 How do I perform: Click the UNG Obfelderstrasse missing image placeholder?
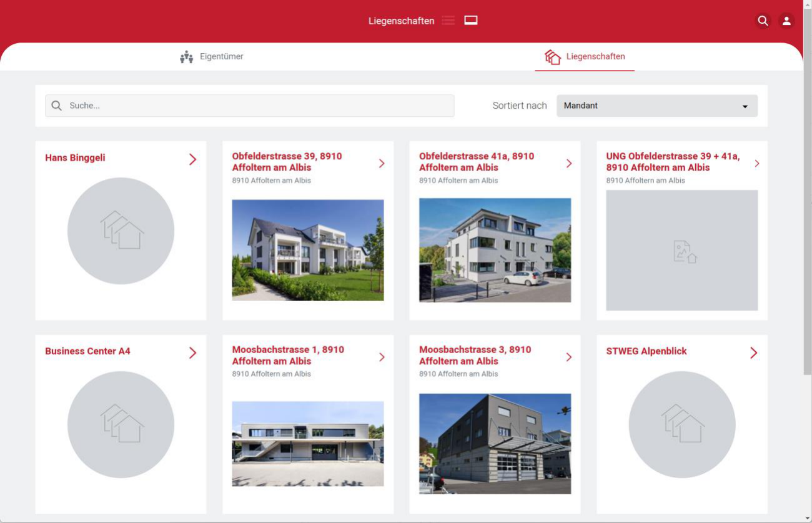682,251
